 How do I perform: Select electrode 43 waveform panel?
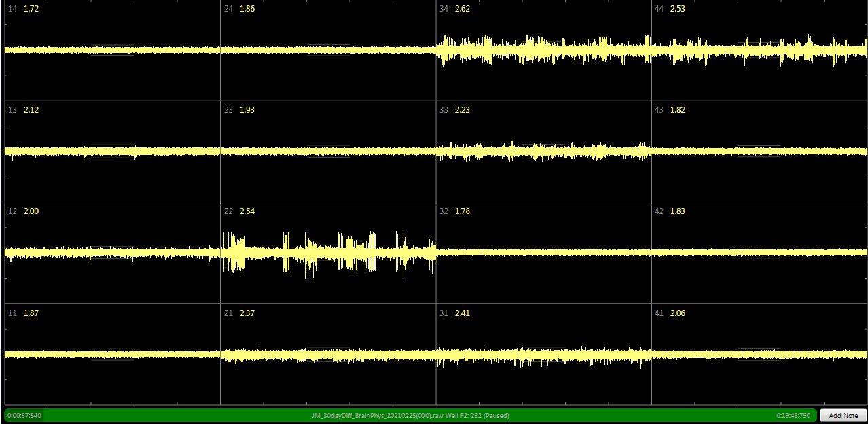[759, 152]
